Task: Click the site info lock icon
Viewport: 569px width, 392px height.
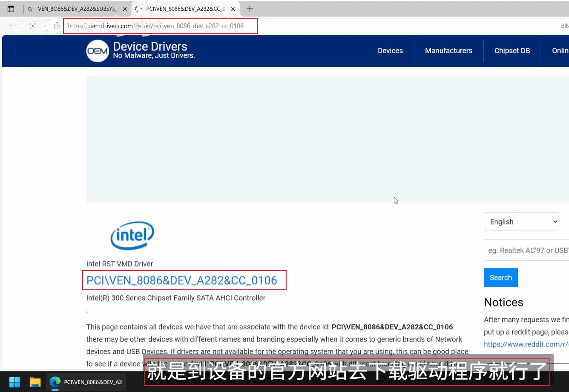Action: (57, 26)
